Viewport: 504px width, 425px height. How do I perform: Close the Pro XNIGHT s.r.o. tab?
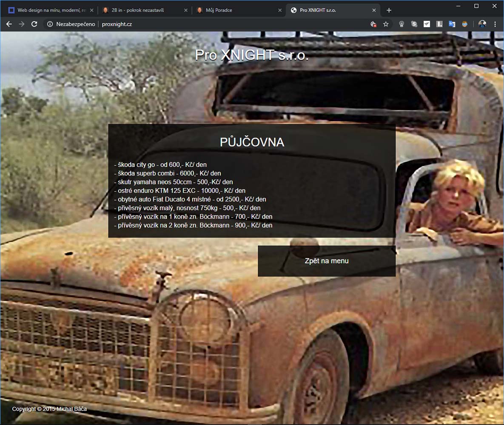(x=374, y=10)
